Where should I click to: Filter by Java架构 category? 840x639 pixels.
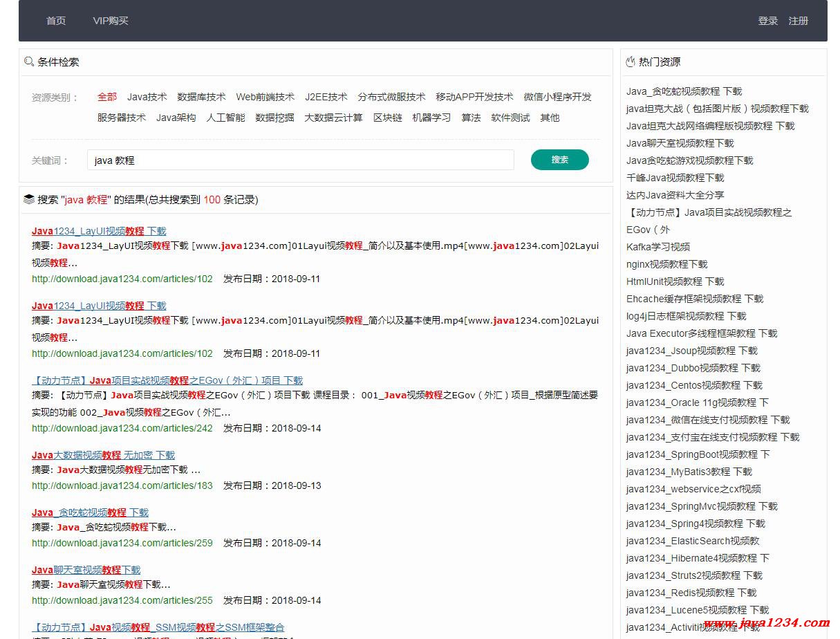(176, 118)
